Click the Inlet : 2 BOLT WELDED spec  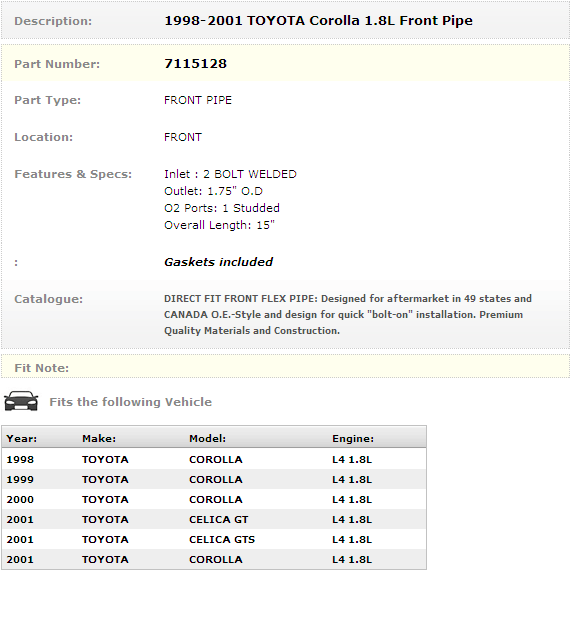tap(230, 174)
